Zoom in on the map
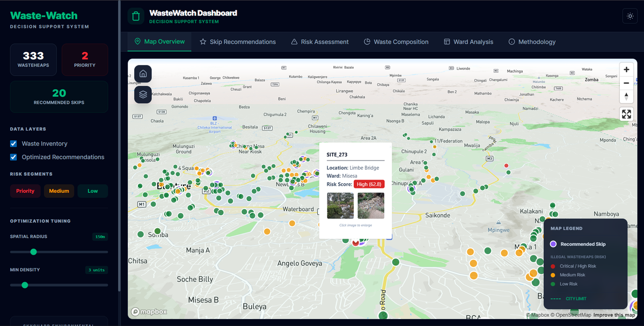Viewport: 644px width, 326px height. [x=626, y=70]
